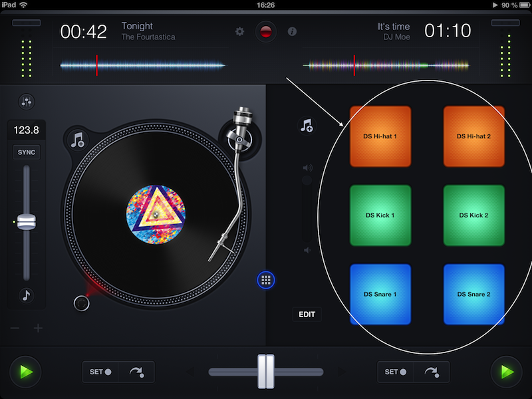Play the left deck
The image size is (532, 399).
coord(26,371)
